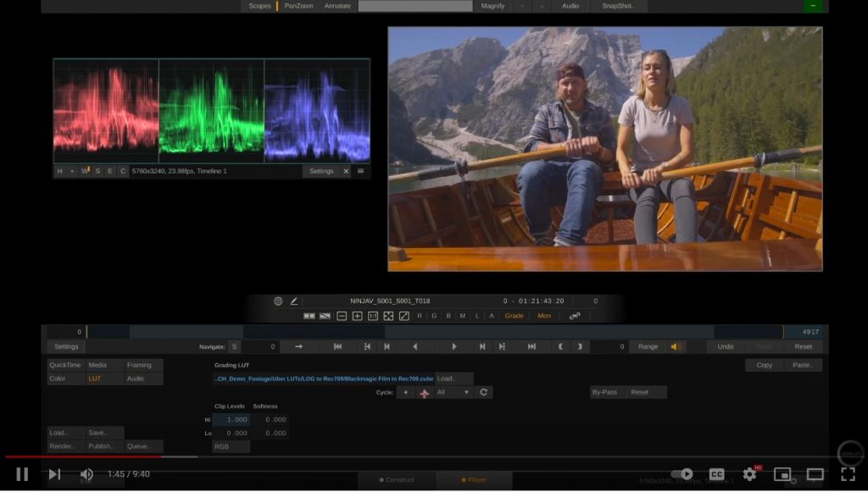
Task: Go to the previous cut marker
Action: 367,347
